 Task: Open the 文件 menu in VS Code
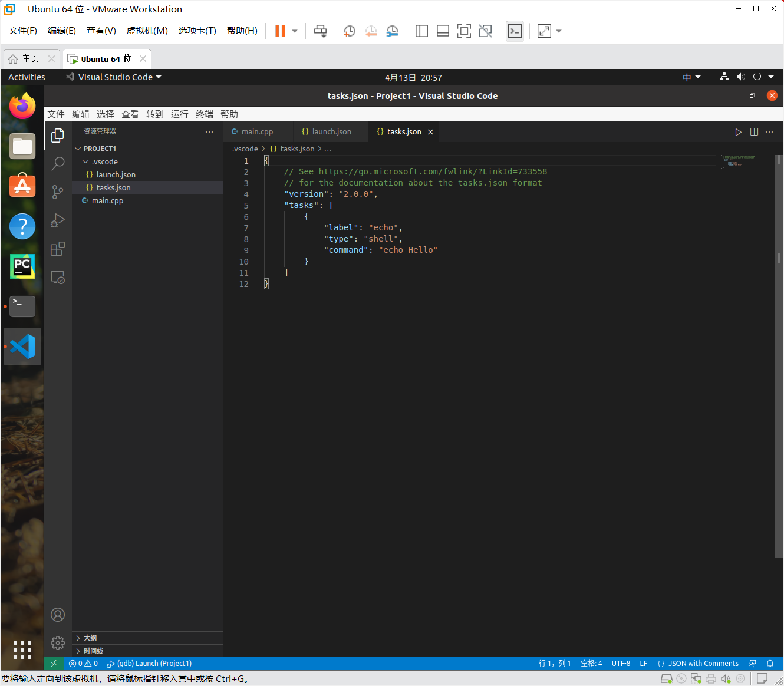[56, 114]
